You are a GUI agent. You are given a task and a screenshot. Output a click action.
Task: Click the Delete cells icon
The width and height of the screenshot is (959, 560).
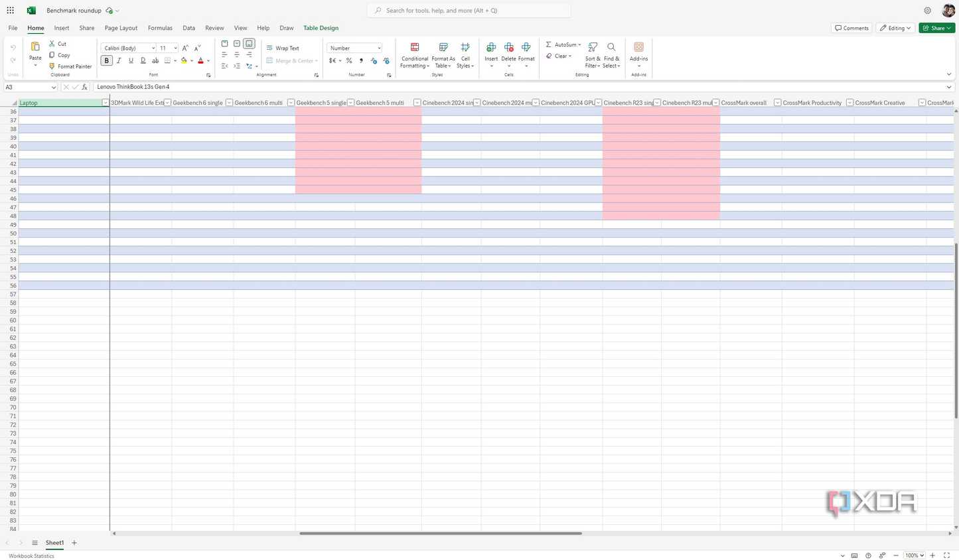(509, 47)
